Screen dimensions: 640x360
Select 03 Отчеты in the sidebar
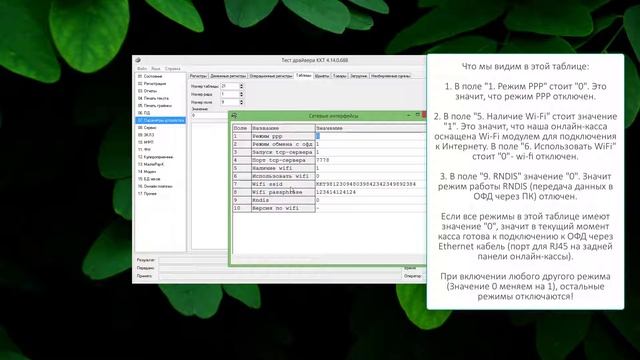147,91
